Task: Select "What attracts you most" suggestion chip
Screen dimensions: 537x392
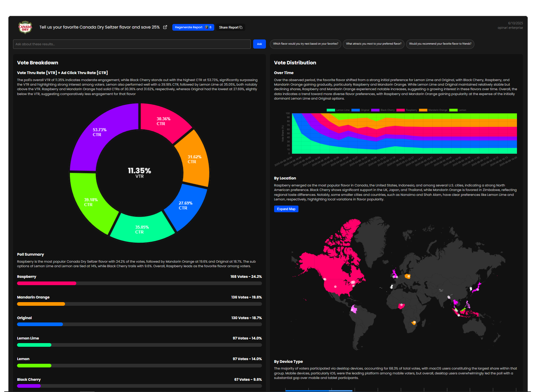Action: [373, 44]
